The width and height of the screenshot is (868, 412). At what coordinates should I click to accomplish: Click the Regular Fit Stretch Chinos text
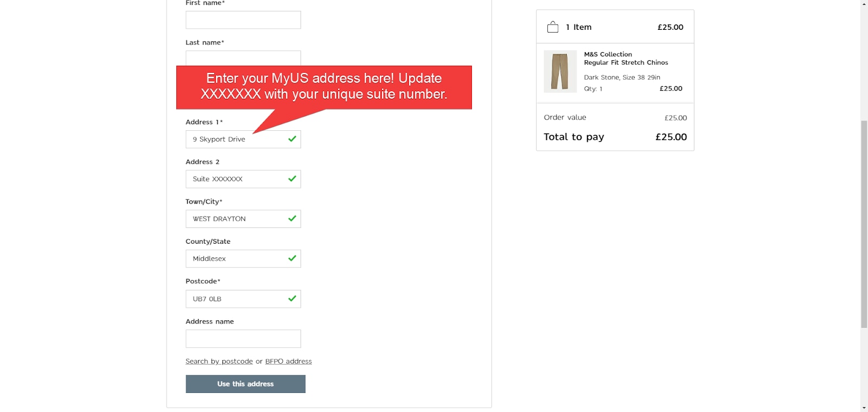point(626,62)
